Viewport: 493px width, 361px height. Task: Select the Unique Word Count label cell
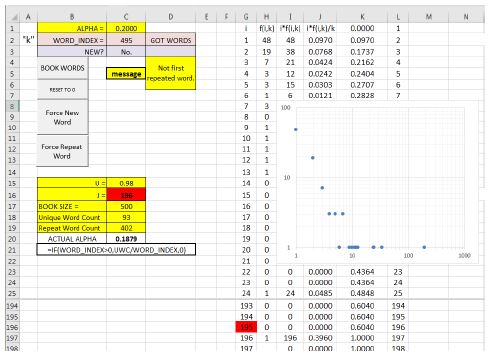pos(72,217)
